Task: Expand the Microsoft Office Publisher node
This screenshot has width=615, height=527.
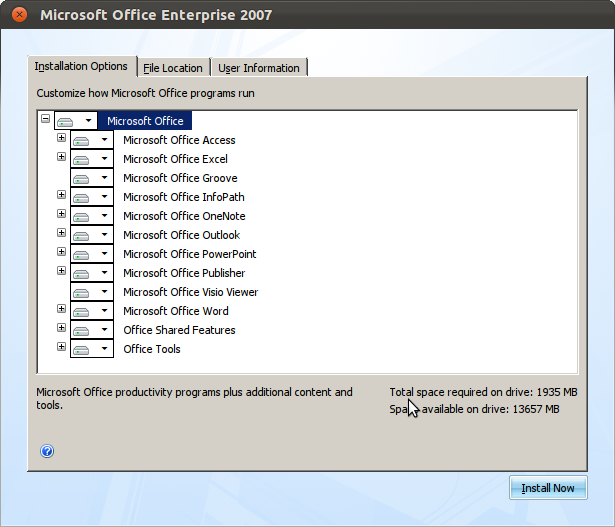Action: [x=61, y=271]
